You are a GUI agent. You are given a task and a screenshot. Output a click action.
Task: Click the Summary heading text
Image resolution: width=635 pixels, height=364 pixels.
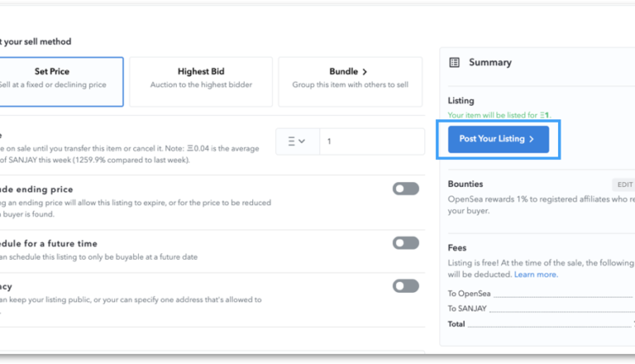click(x=490, y=63)
